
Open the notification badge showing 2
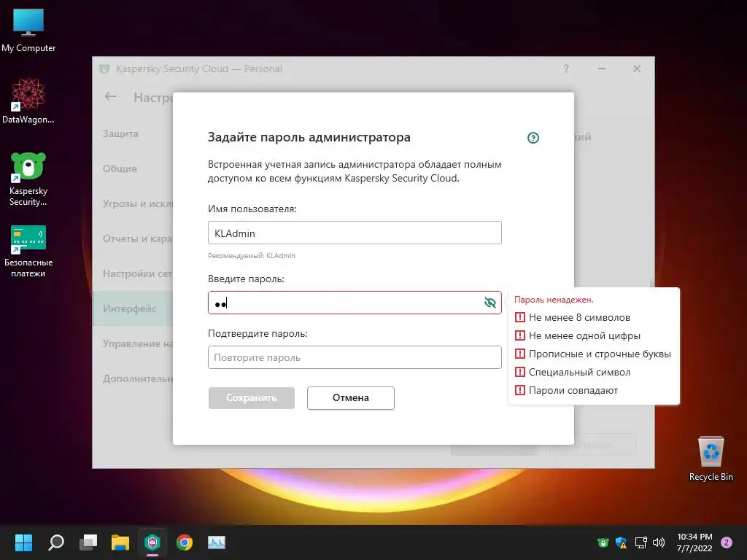pyautogui.click(x=727, y=542)
